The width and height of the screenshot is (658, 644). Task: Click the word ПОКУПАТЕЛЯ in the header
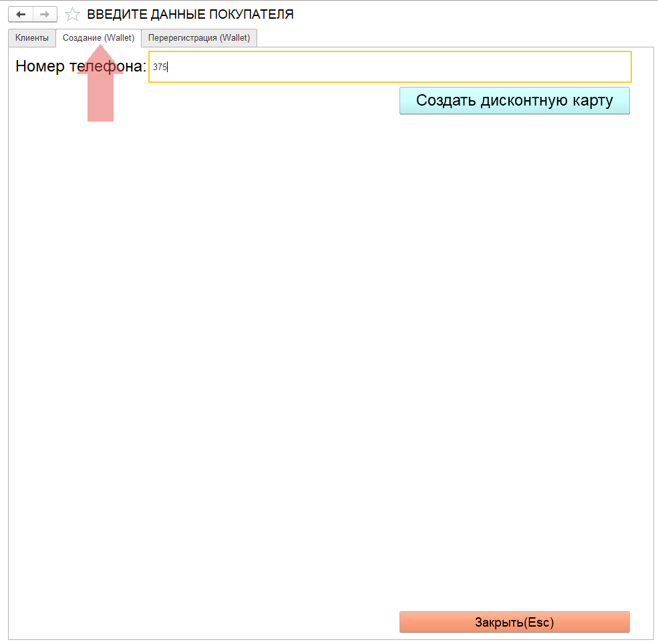256,14
